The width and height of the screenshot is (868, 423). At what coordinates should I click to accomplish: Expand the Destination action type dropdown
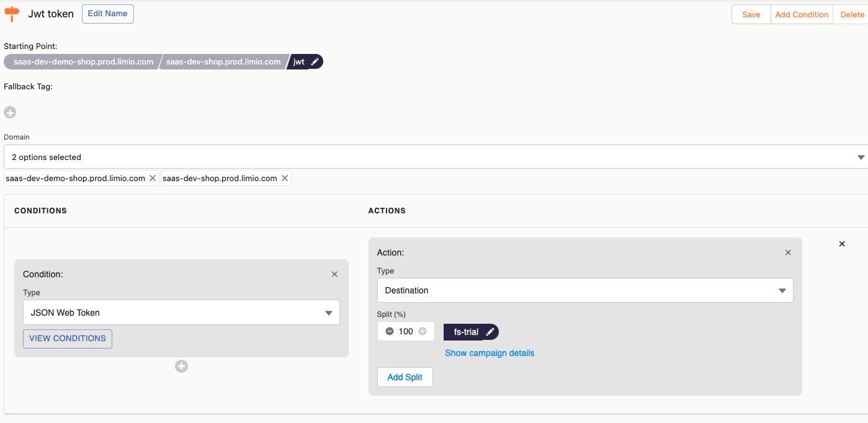tap(584, 290)
